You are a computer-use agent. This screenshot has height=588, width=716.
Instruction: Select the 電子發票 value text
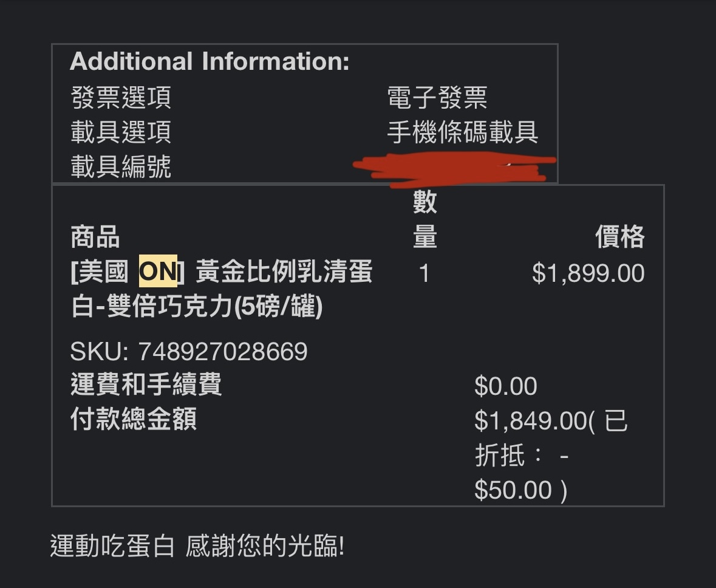(437, 97)
